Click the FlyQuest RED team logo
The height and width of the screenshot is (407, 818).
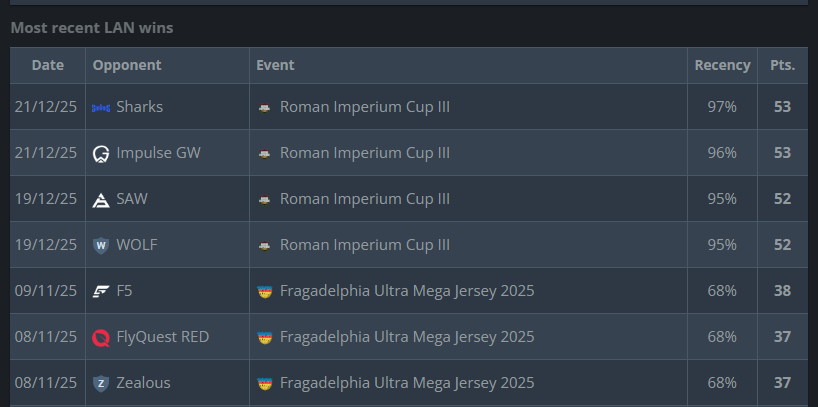tap(101, 337)
